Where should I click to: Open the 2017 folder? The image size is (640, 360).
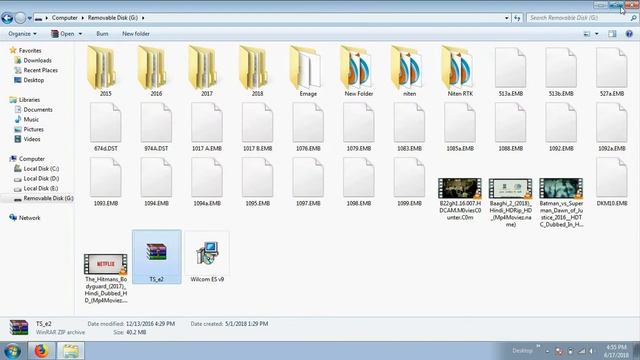[x=207, y=71]
